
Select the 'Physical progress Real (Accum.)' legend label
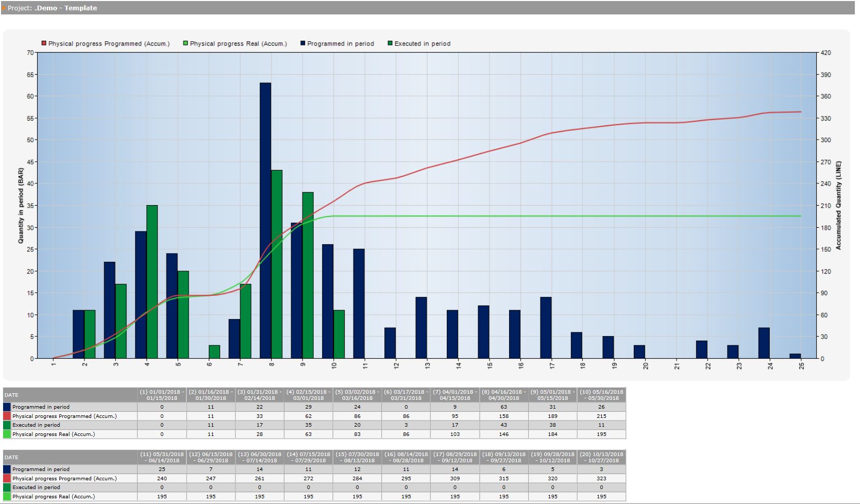coord(238,44)
